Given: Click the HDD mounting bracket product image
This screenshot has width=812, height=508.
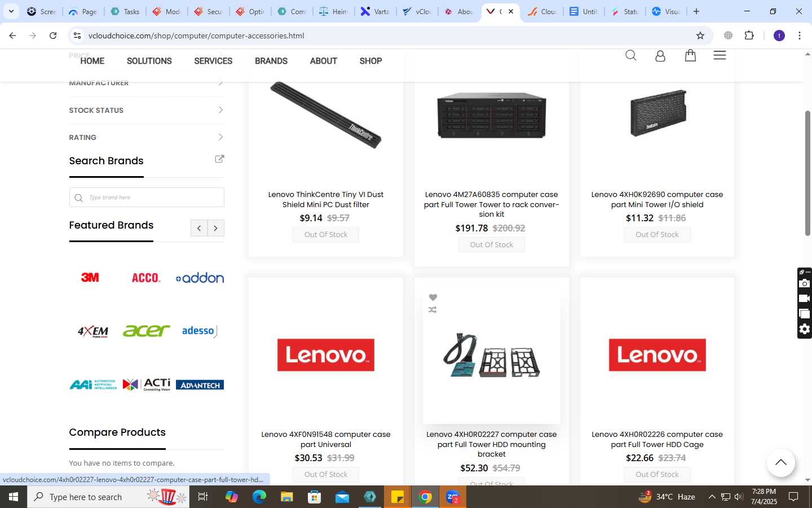Looking at the screenshot, I should coord(492,355).
